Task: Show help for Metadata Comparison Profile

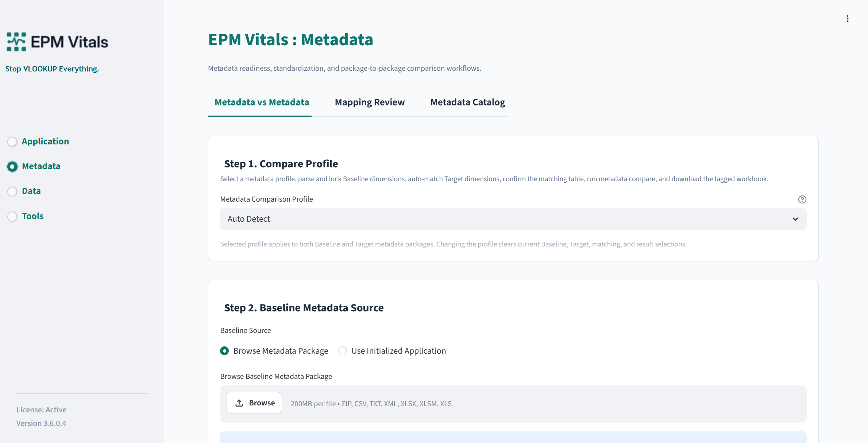Action: coord(802,199)
